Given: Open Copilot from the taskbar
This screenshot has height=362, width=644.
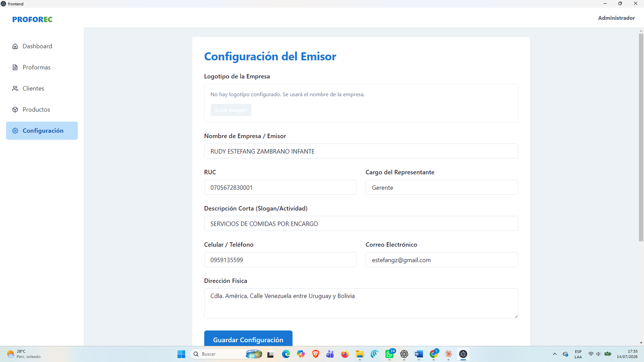Looking at the screenshot, I should [301, 354].
